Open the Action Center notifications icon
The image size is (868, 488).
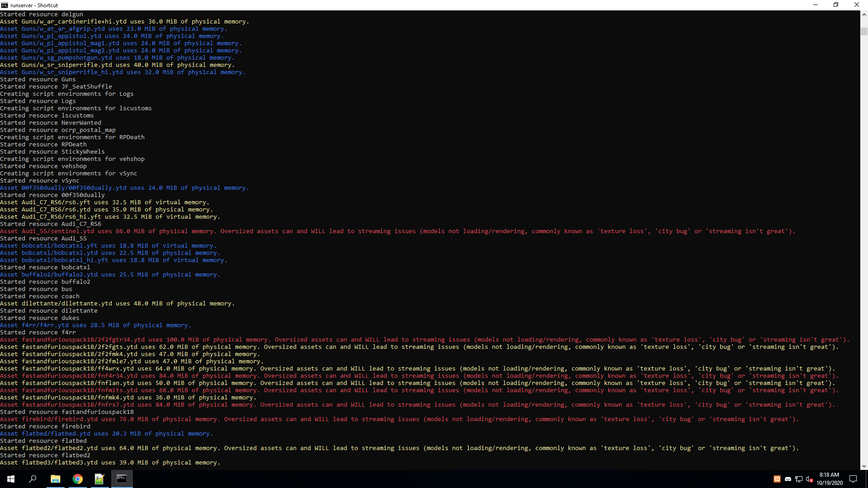click(853, 479)
